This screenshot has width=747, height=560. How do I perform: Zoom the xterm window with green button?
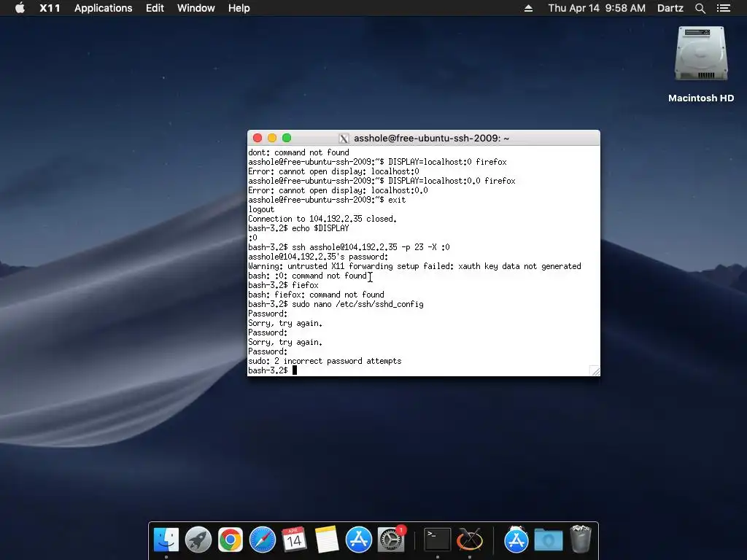287,138
